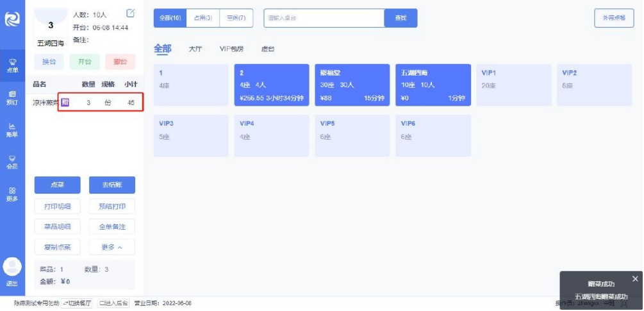Open the 会员 member sidebar icon
The width and height of the screenshot is (644, 311).
pyautogui.click(x=12, y=162)
